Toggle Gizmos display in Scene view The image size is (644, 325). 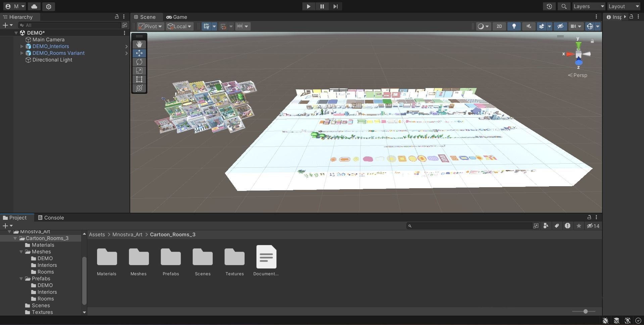point(590,26)
